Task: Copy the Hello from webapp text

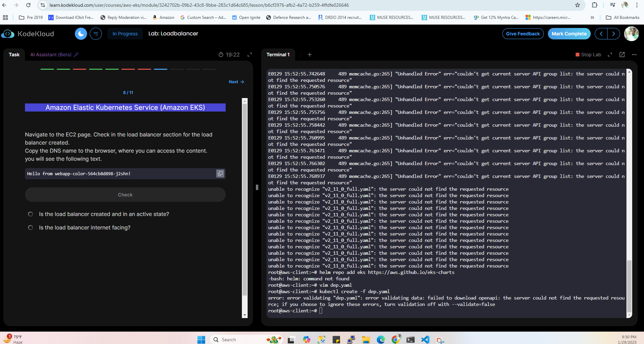Action: 220,174
